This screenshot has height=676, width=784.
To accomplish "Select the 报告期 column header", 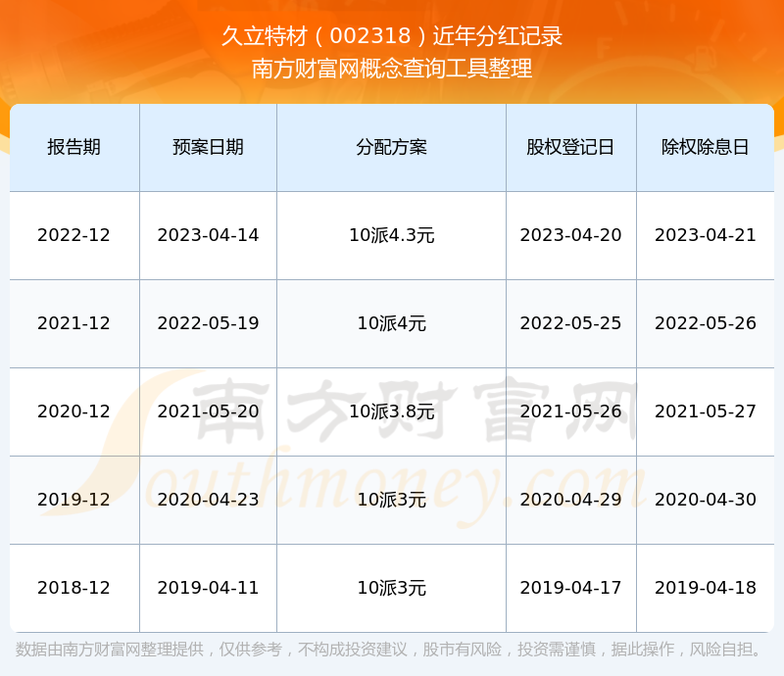I will coord(74,148).
